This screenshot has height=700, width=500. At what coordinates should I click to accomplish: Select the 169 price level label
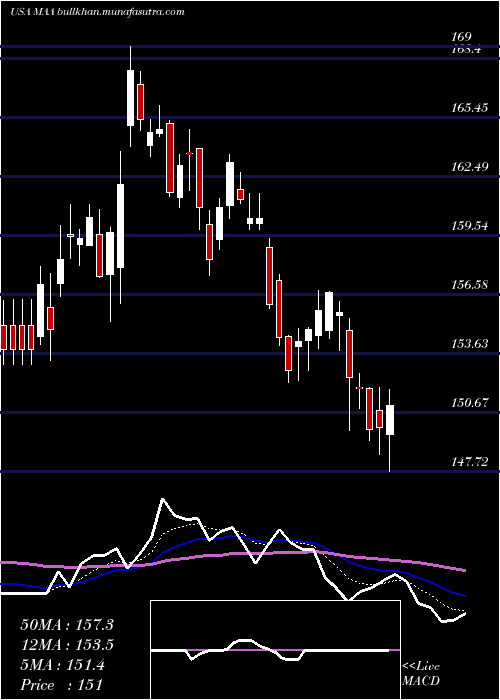[461, 37]
